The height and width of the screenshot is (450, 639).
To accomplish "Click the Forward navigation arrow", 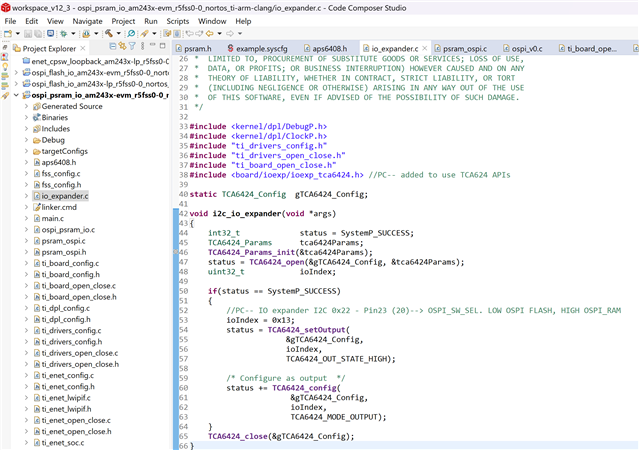I will click(x=230, y=33).
